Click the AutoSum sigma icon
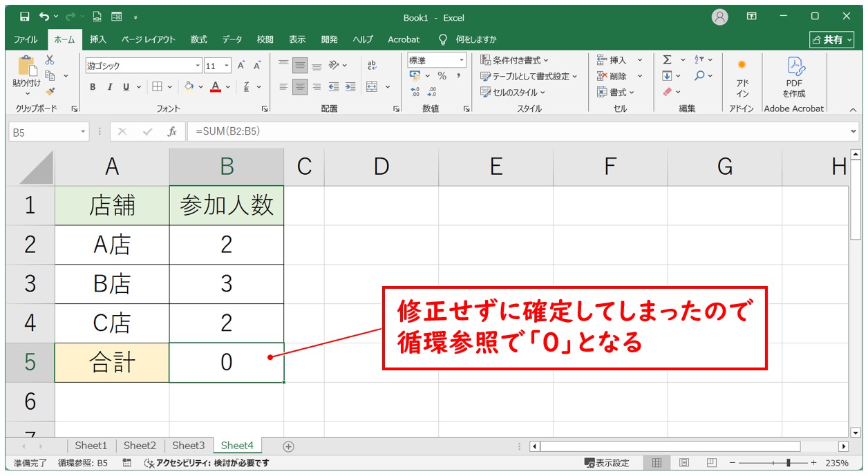This screenshot has height=476, width=868. pos(667,60)
